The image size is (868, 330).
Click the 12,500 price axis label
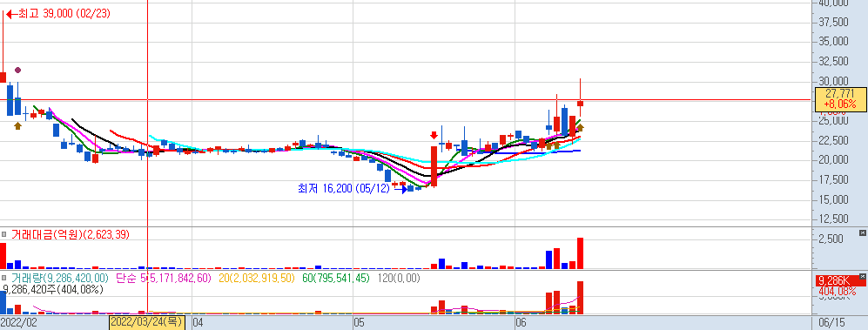click(833, 219)
